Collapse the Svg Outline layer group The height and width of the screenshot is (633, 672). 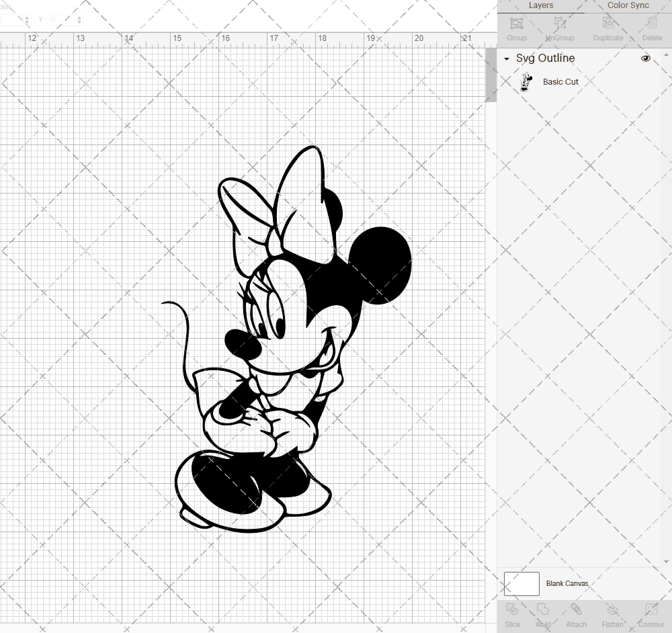point(506,58)
